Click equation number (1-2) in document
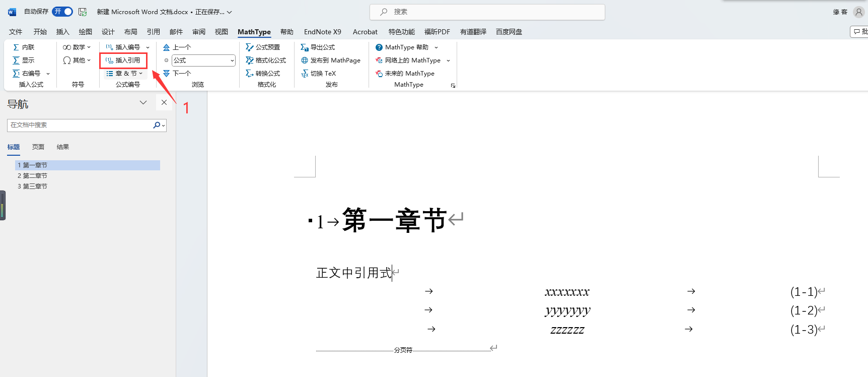Image resolution: width=868 pixels, height=377 pixels. pos(804,310)
